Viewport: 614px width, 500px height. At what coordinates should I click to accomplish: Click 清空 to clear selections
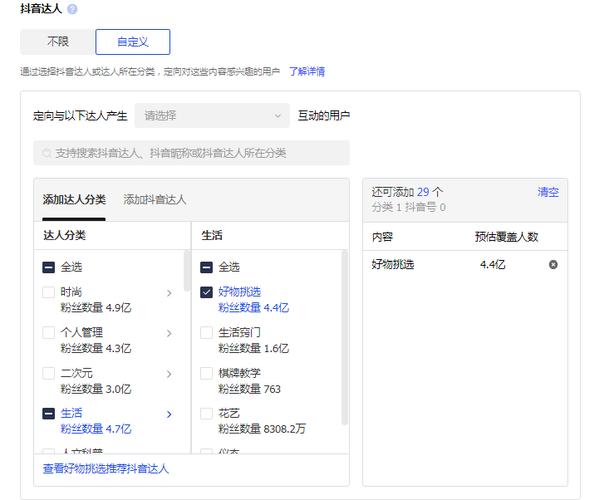(548, 192)
